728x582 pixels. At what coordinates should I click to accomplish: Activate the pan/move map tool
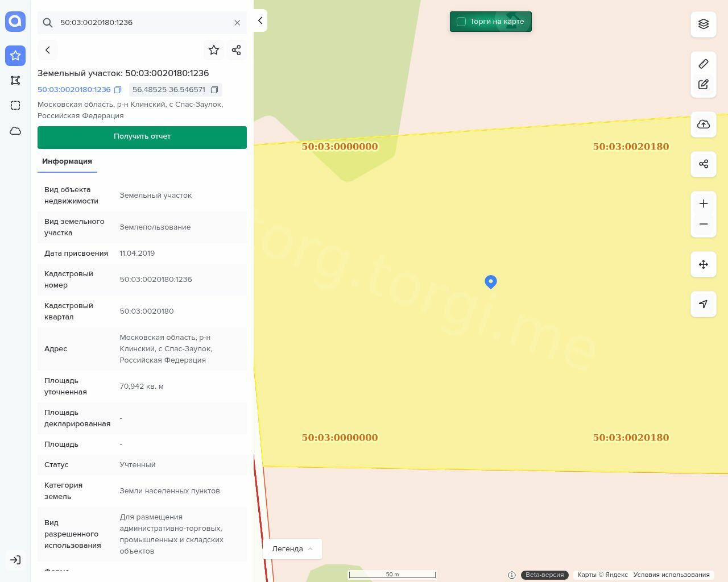tap(703, 264)
